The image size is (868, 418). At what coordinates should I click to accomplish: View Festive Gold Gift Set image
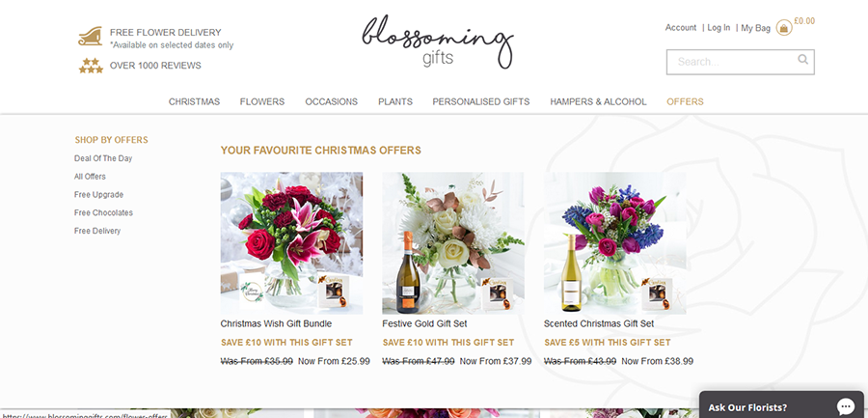[x=453, y=243]
